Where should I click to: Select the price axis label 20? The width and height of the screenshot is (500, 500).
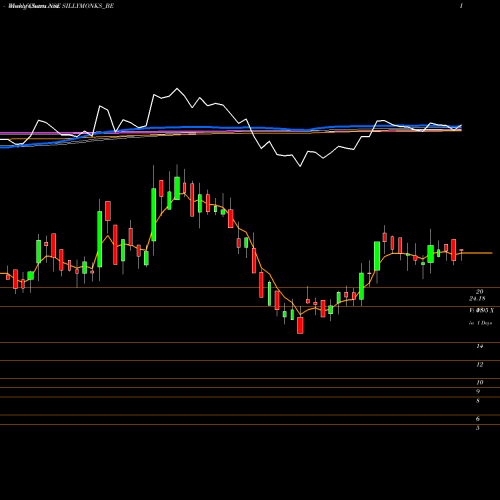[x=479, y=291]
